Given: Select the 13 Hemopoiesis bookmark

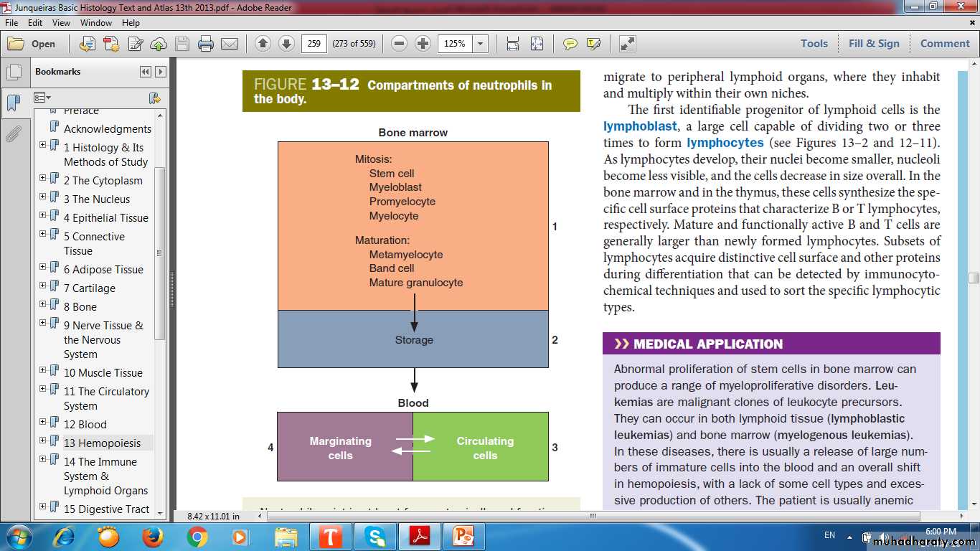Looking at the screenshot, I should click(102, 443).
